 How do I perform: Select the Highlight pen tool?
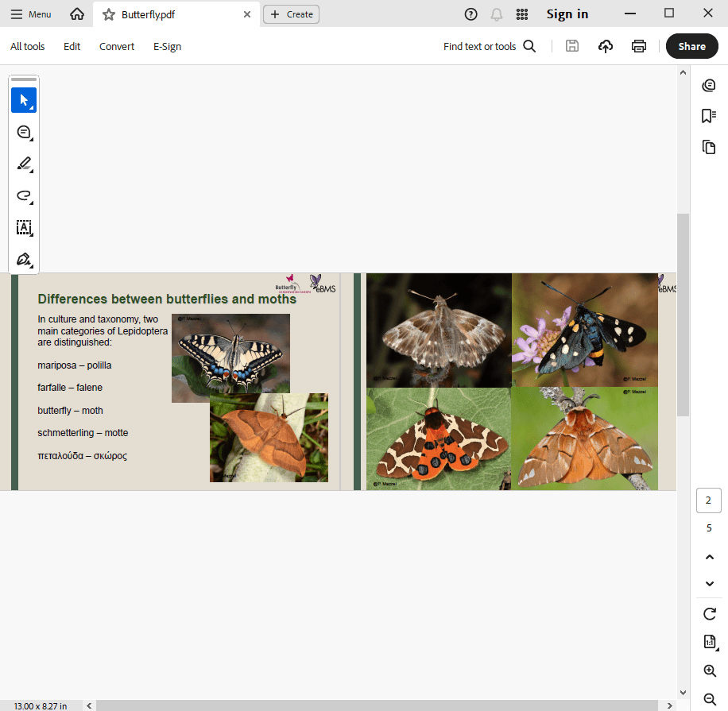pos(23,164)
